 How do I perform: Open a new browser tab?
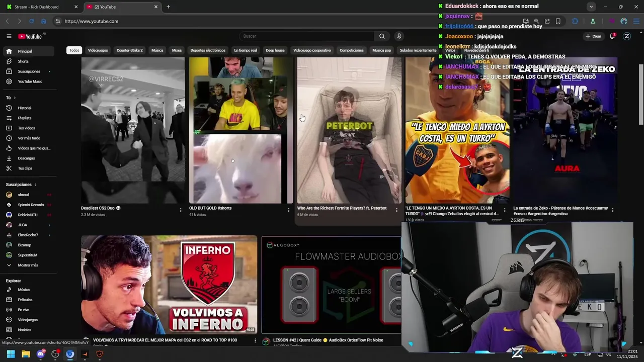click(x=168, y=7)
